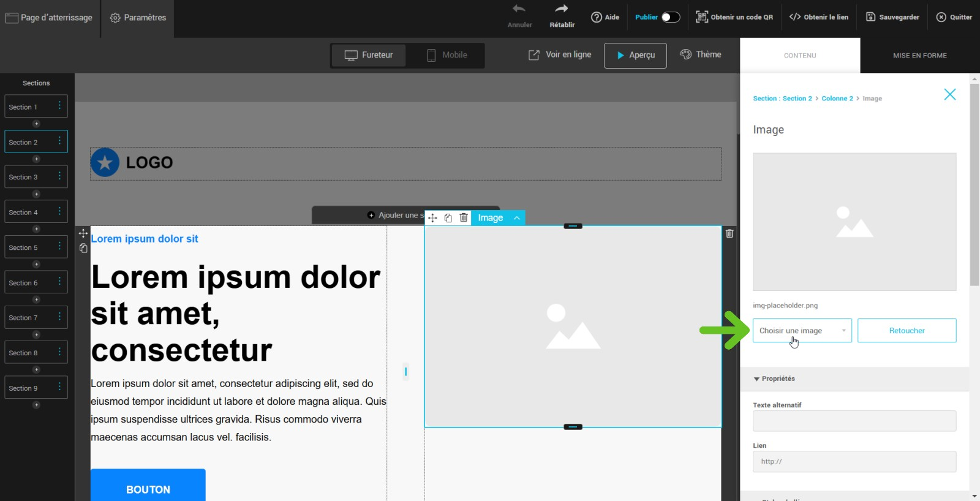Click the move handle in Image toolbar

pos(432,218)
